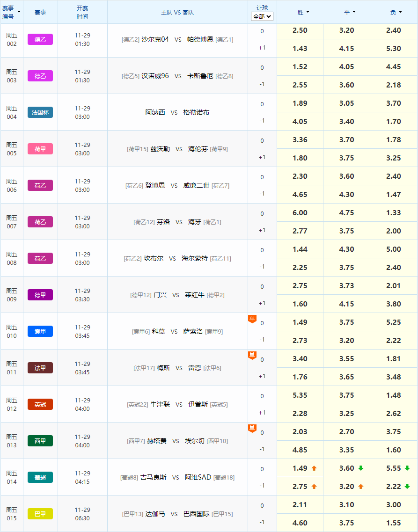Open team 威廉二世
Viewport: 418px width, 532px height.
[196, 185]
